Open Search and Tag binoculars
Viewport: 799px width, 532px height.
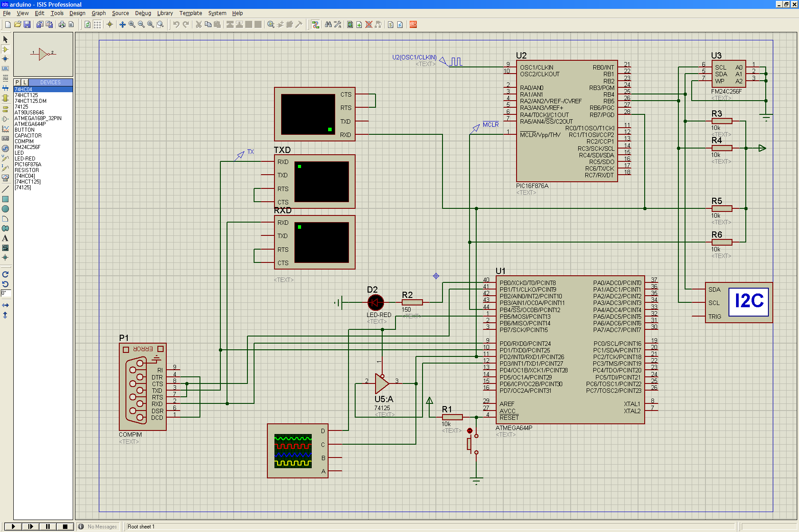[x=328, y=24]
